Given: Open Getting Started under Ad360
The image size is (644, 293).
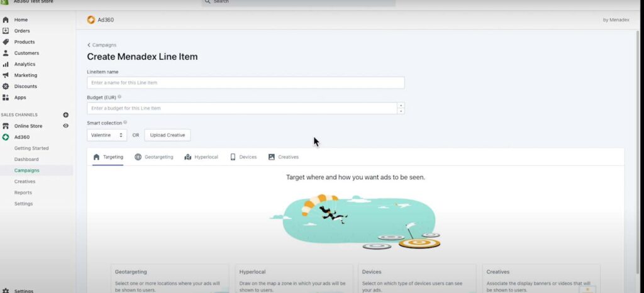Looking at the screenshot, I should pos(31,148).
